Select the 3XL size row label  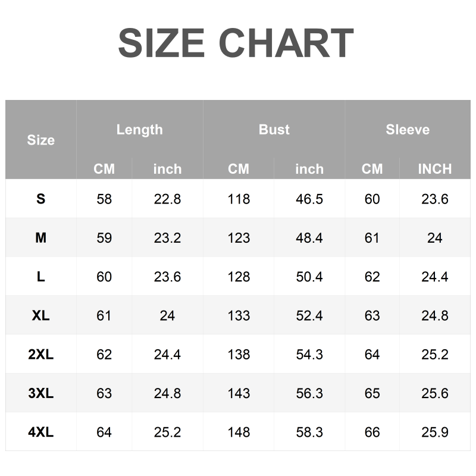pyautogui.click(x=40, y=393)
